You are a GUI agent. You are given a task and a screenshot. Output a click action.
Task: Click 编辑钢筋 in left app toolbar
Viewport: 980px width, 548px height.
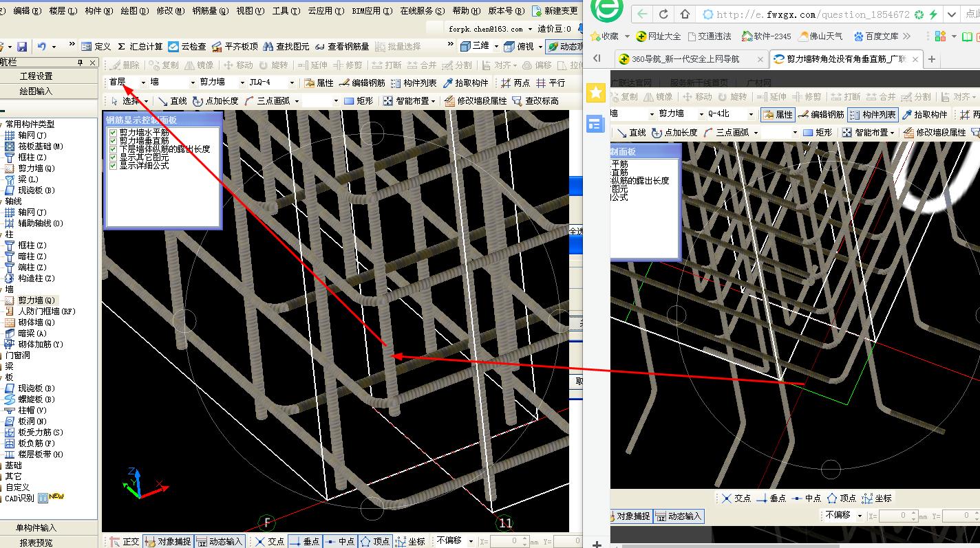362,83
